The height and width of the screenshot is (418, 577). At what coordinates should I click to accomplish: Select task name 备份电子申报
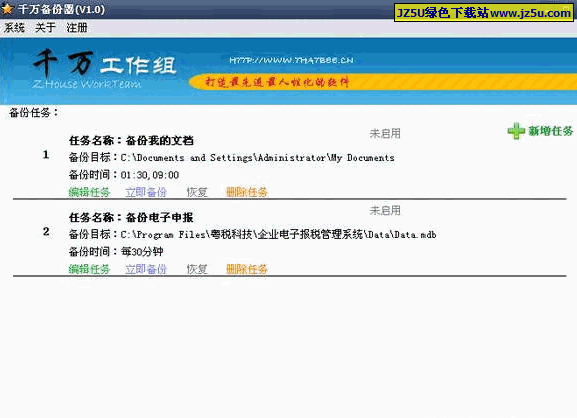click(160, 217)
